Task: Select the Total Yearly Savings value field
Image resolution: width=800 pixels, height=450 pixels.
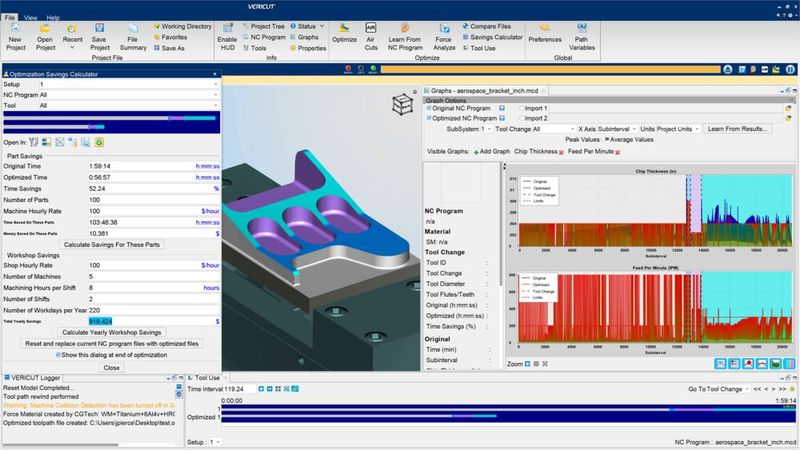Action: pyautogui.click(x=151, y=321)
